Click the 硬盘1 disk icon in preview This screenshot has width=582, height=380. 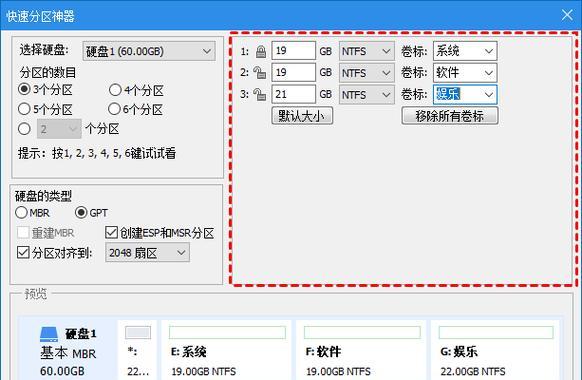pos(49,334)
